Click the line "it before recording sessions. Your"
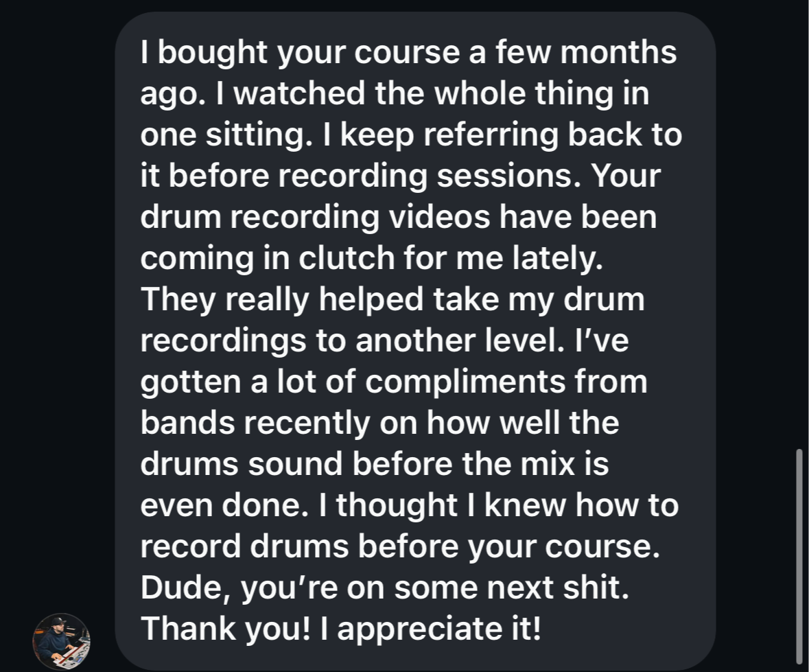Viewport: 809px width, 672px height. coord(400,176)
